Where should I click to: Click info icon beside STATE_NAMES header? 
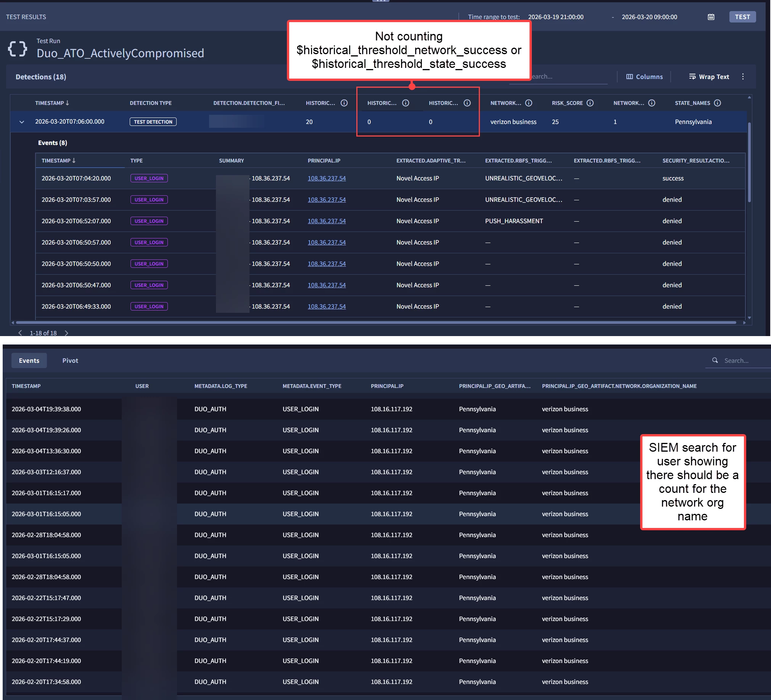coord(718,103)
